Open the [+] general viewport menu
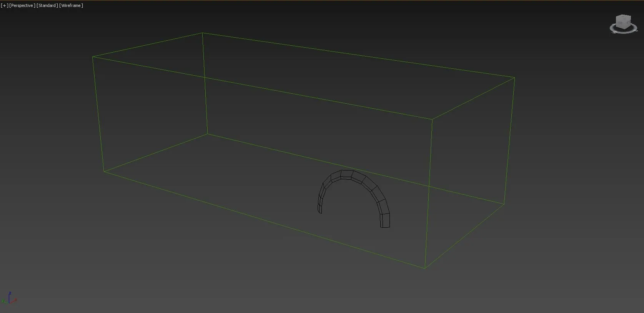Screen dimensions: 644x313 pos(4,5)
